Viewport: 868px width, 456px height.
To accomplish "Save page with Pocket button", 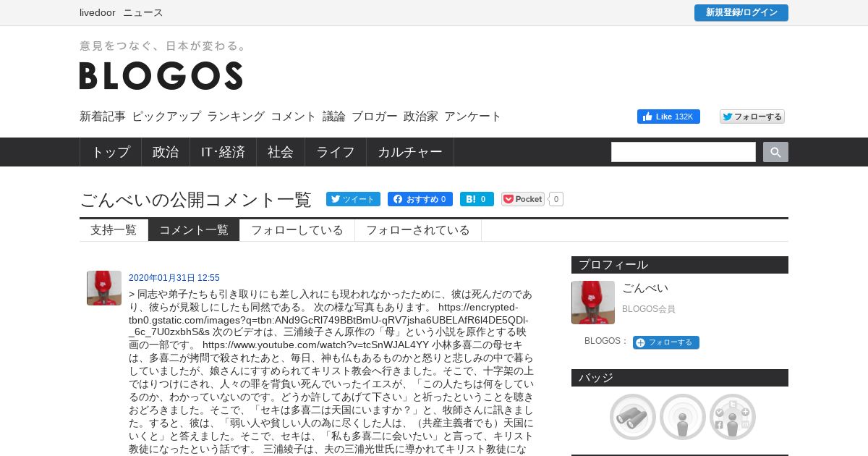I will point(523,199).
